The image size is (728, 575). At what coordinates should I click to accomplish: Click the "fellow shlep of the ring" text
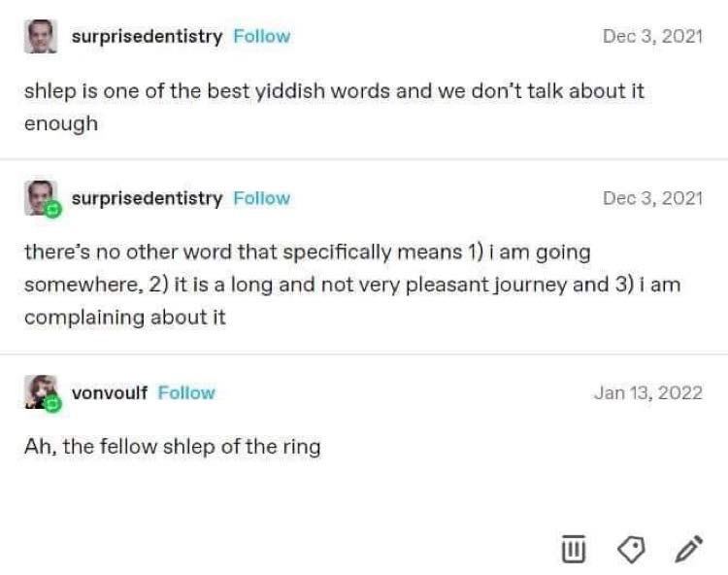[x=172, y=447]
